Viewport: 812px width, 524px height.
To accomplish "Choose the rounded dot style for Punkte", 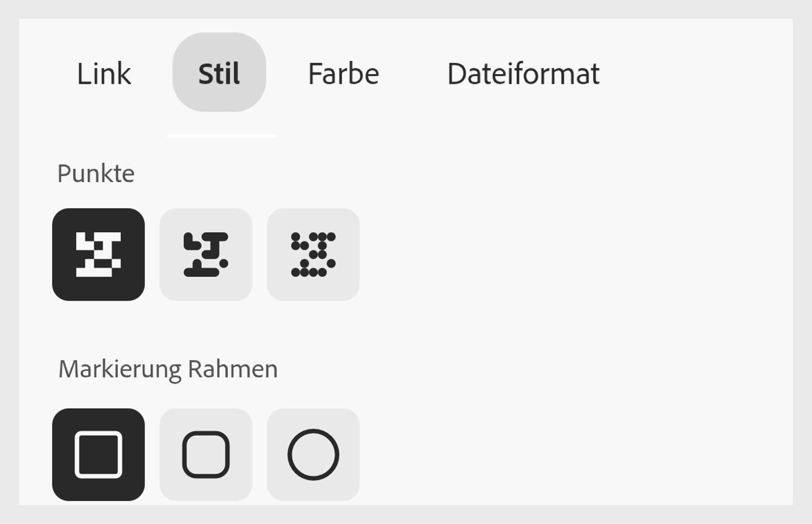I will [x=207, y=253].
